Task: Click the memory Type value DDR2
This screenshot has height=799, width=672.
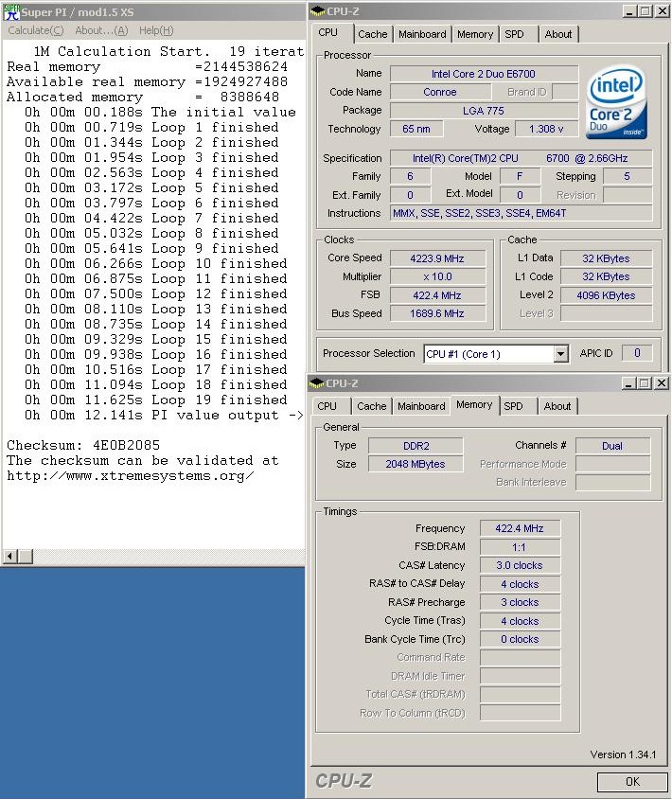Action: pyautogui.click(x=416, y=446)
